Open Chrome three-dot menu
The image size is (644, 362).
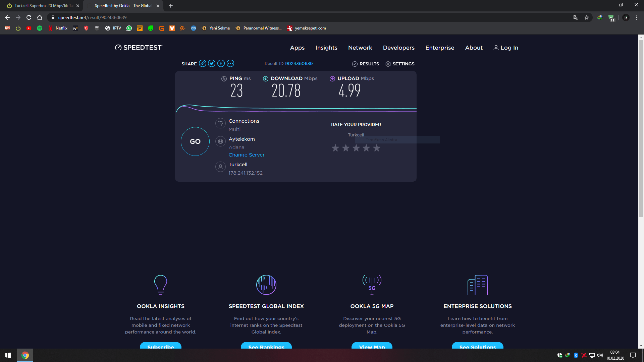pos(637,17)
